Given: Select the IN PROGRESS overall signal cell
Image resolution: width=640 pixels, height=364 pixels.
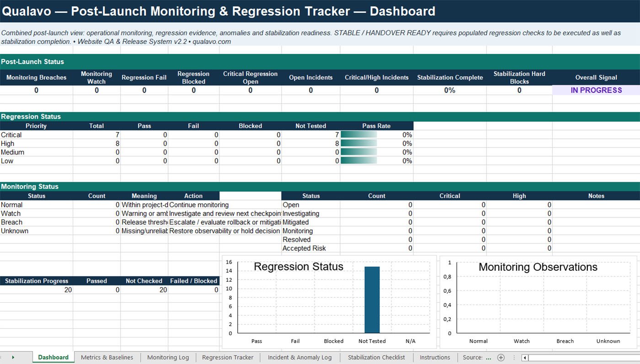Looking at the screenshot, I should (596, 90).
